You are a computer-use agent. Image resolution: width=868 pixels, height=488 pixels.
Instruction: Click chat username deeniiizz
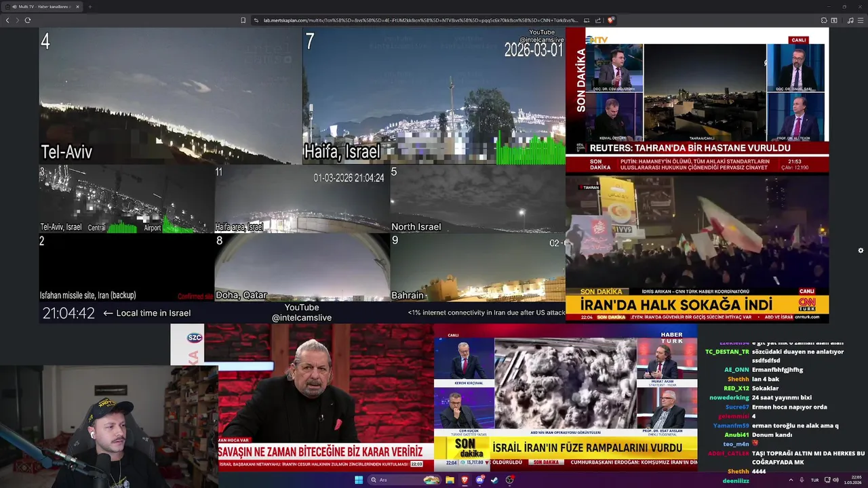736,481
